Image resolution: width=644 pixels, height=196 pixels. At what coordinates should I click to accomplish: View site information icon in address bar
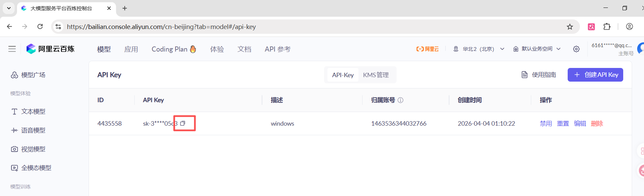point(59,27)
